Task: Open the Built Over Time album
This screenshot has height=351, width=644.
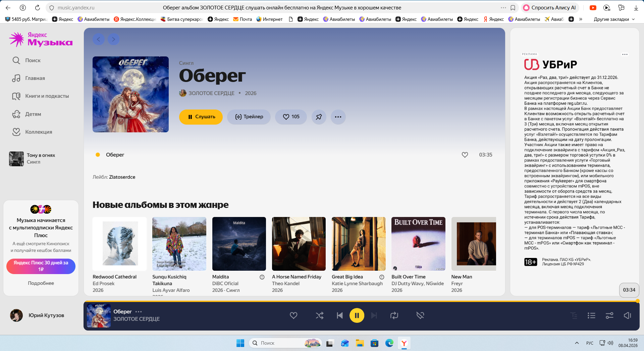Action: tap(418, 244)
